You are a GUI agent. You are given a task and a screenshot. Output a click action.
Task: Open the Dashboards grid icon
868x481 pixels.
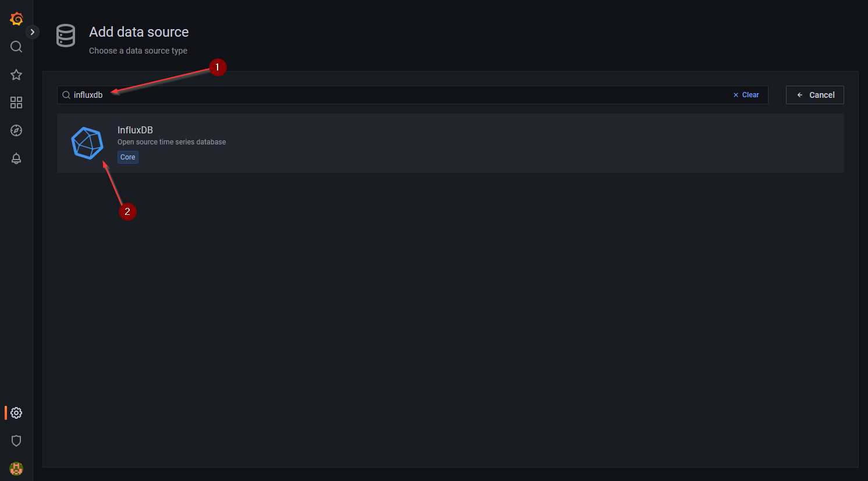point(16,102)
